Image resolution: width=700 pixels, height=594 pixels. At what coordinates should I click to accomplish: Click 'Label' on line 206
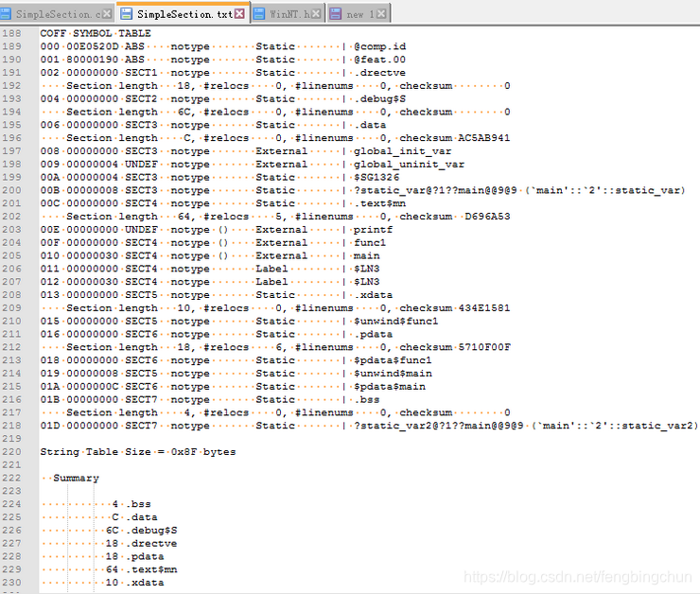(x=271, y=269)
